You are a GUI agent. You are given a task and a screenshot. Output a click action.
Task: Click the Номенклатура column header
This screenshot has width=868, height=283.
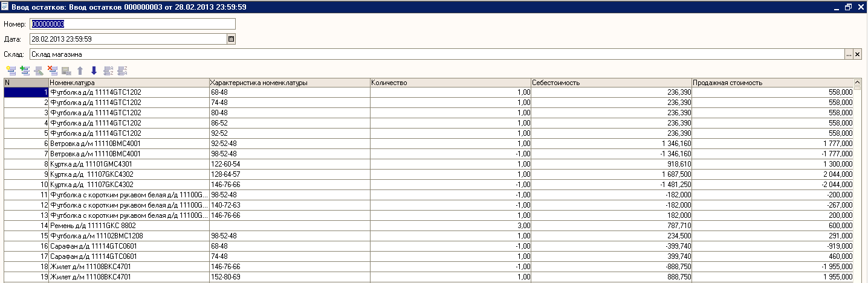click(128, 83)
